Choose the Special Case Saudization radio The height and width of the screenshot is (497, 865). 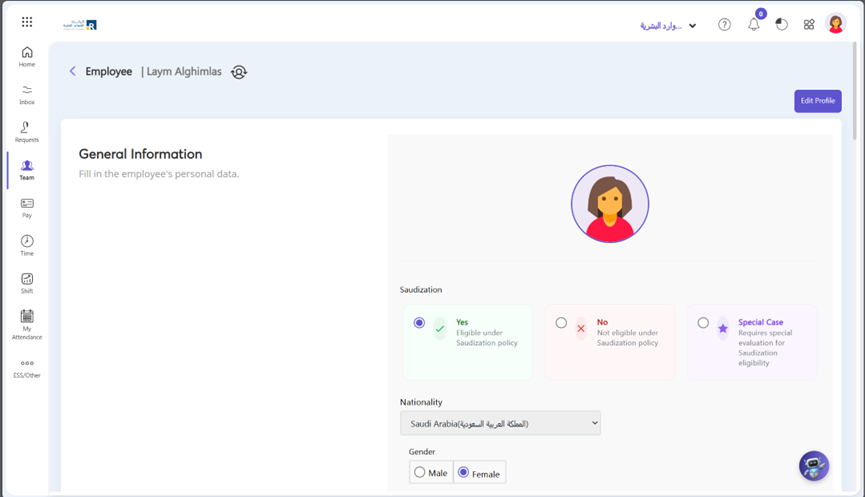pos(703,323)
